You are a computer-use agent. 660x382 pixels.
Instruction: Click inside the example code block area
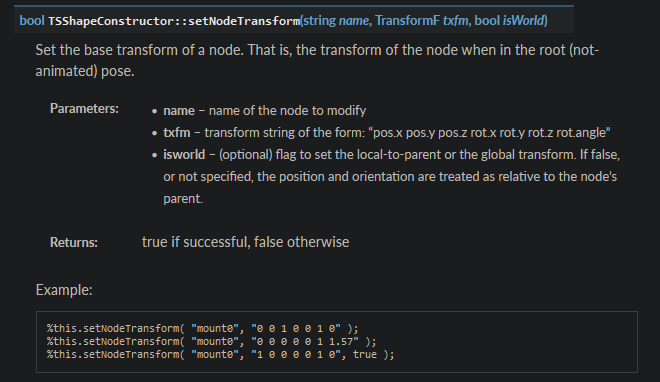pyautogui.click(x=337, y=342)
